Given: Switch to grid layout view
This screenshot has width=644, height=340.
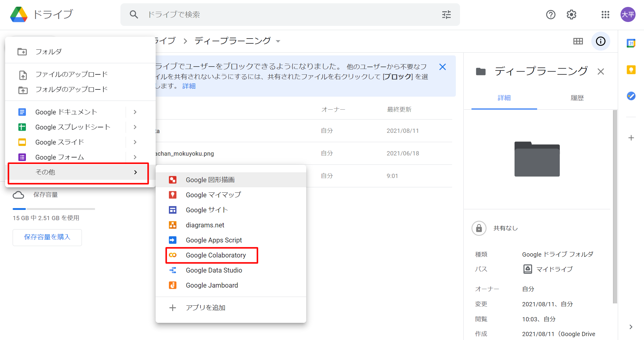Looking at the screenshot, I should pyautogui.click(x=578, y=41).
